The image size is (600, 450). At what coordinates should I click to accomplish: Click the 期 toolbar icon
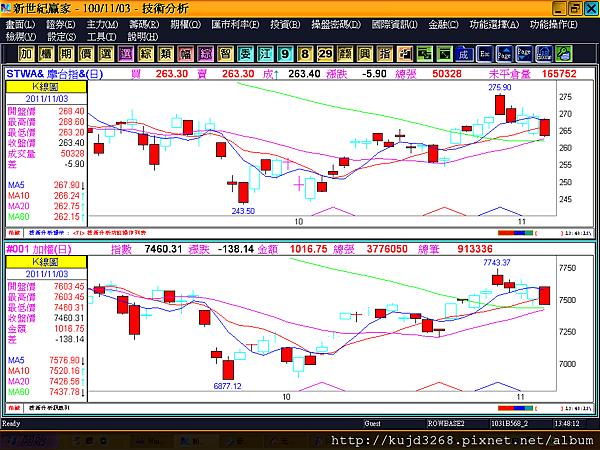click(x=66, y=54)
